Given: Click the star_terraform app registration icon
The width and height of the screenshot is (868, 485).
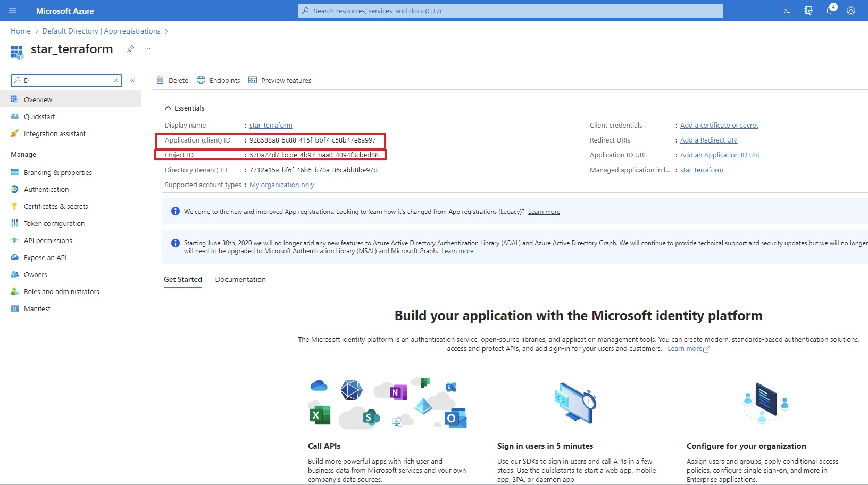Looking at the screenshot, I should coord(17,52).
